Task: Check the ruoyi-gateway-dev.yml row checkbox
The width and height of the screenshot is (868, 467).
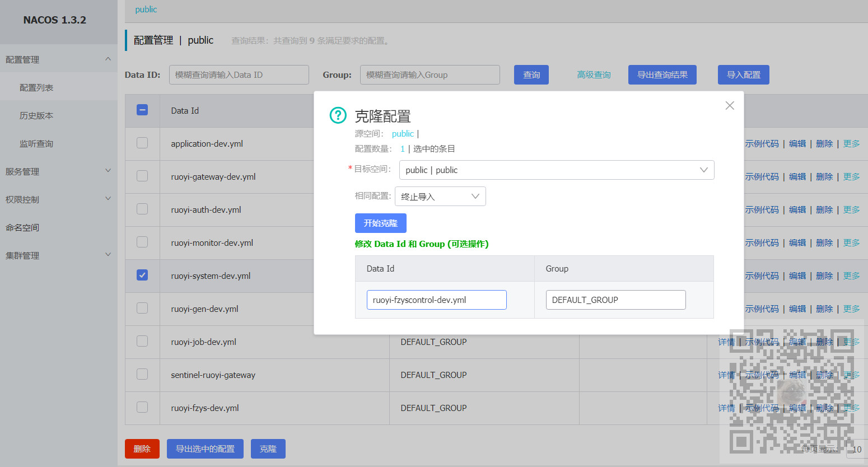Action: tap(142, 176)
